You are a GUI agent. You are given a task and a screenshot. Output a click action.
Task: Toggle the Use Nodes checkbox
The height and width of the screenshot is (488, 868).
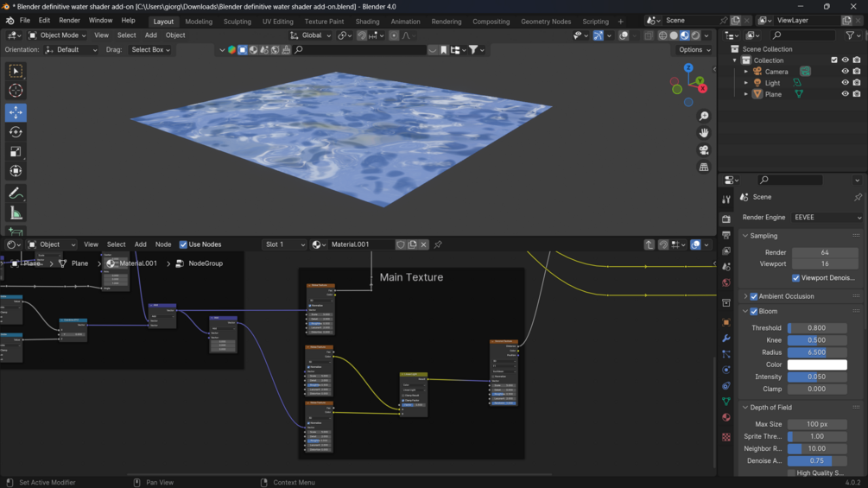(x=183, y=244)
